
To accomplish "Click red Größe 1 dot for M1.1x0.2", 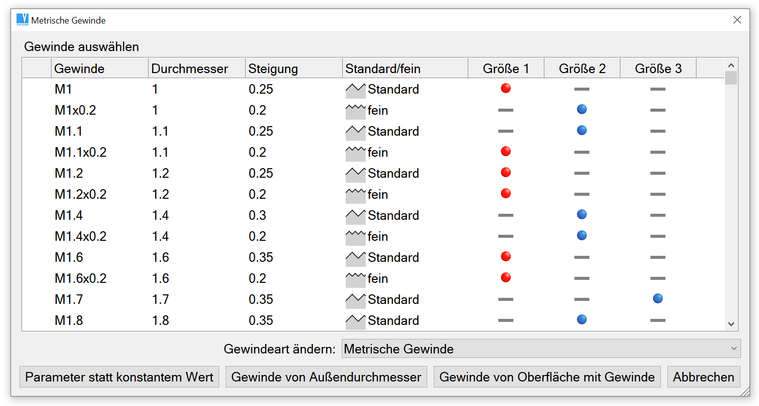I will pyautogui.click(x=506, y=152).
